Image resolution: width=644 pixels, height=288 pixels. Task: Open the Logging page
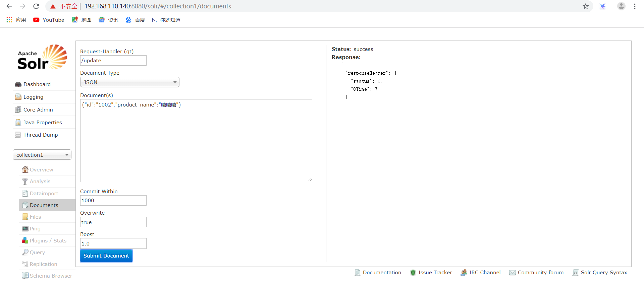point(33,97)
